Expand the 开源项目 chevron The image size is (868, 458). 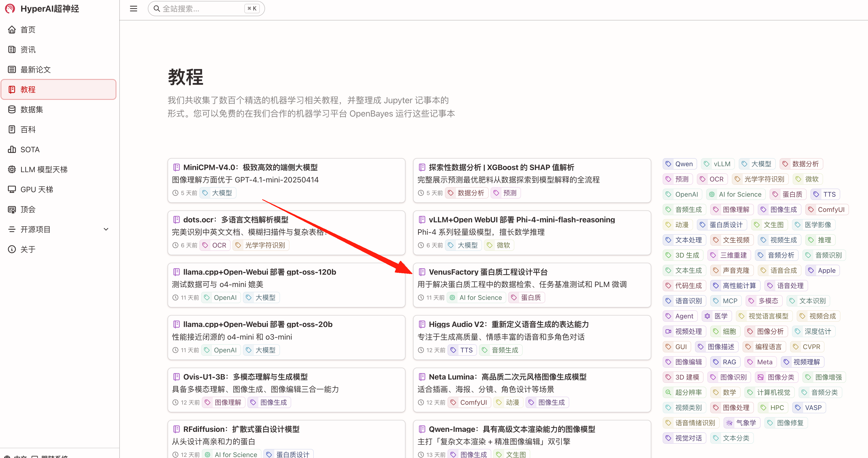(x=106, y=229)
